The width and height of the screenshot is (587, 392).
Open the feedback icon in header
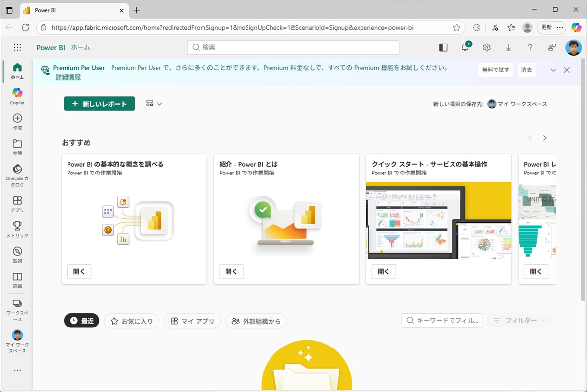[552, 47]
